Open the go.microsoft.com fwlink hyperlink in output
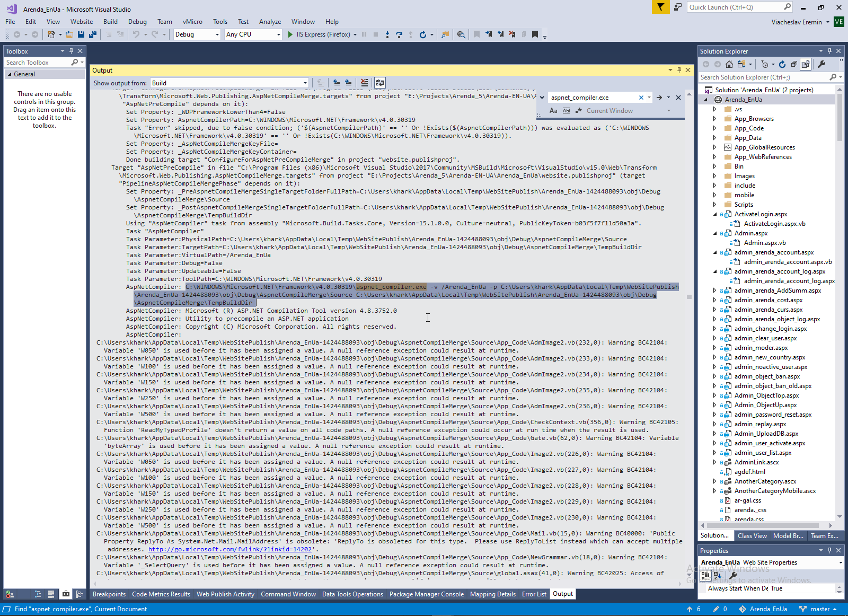The image size is (848, 616). click(230, 549)
